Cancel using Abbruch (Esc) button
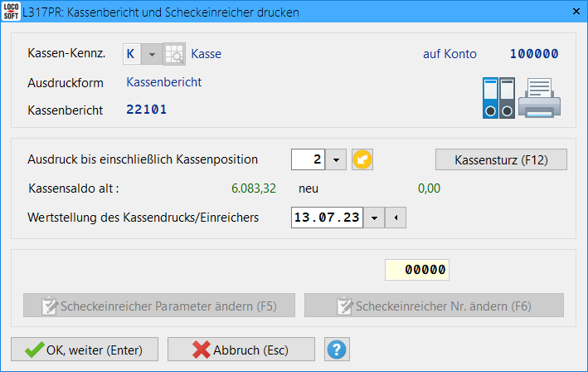Viewport: 588px width, 372px height. [x=241, y=350]
